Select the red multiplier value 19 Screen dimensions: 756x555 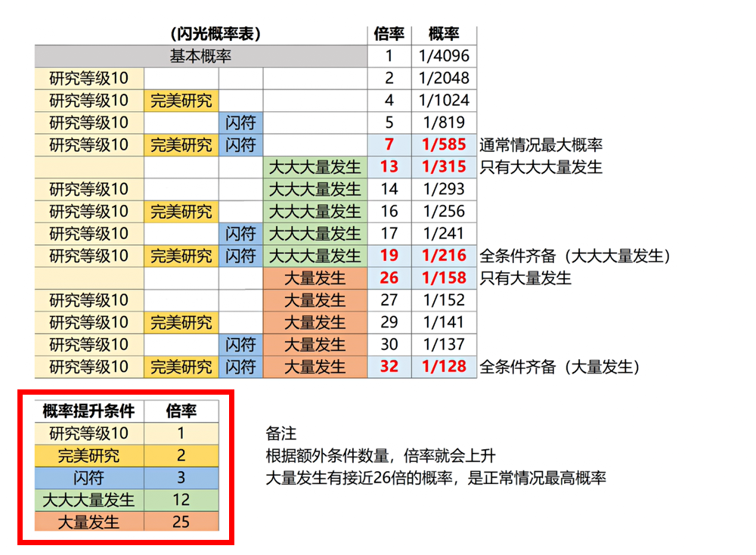(x=389, y=256)
